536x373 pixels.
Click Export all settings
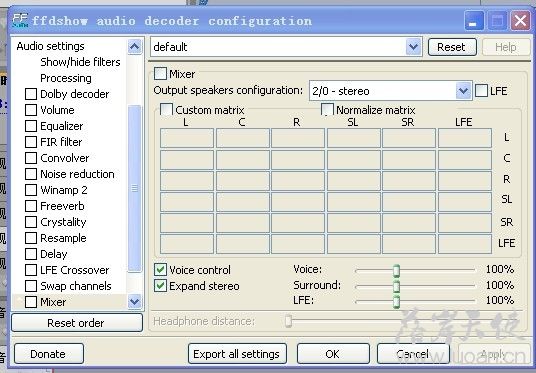237,354
